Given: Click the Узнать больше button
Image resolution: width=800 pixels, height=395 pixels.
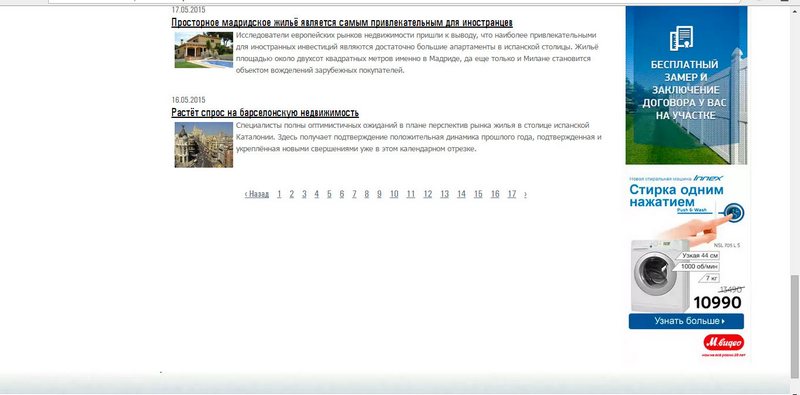Looking at the screenshot, I should tap(686, 321).
